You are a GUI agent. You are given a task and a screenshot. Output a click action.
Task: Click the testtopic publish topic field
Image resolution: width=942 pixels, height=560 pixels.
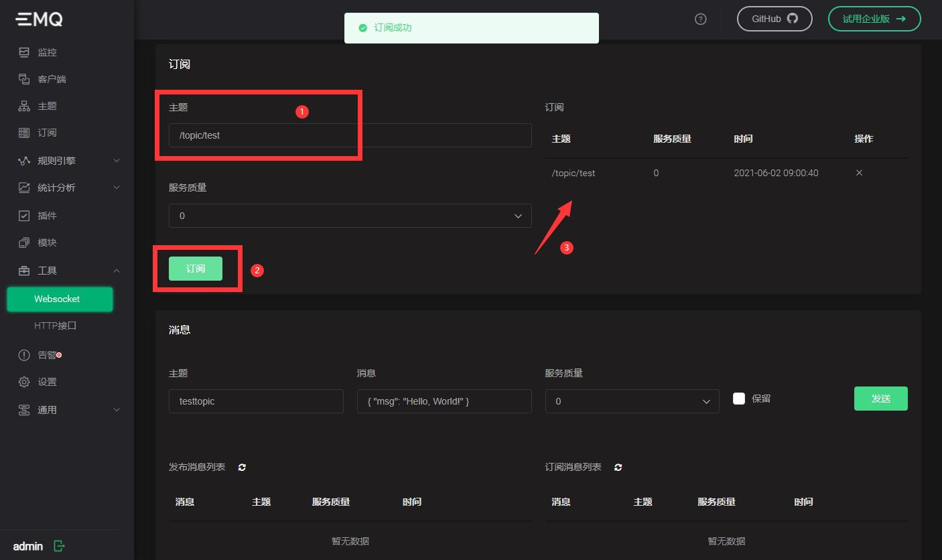(x=256, y=401)
